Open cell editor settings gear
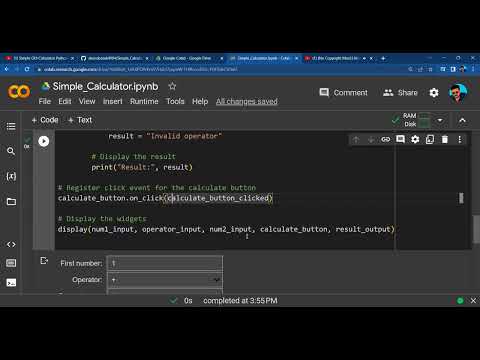 pyautogui.click(x=415, y=139)
